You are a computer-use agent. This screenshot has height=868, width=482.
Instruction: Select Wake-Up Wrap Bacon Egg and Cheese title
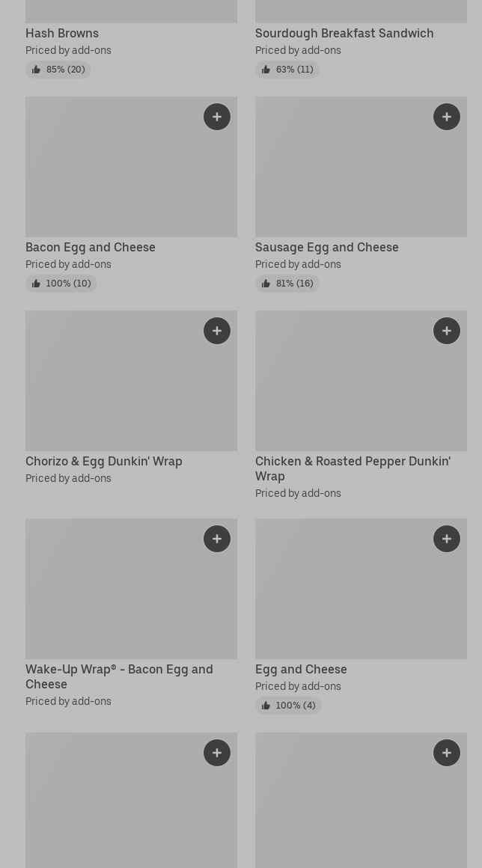point(119,676)
